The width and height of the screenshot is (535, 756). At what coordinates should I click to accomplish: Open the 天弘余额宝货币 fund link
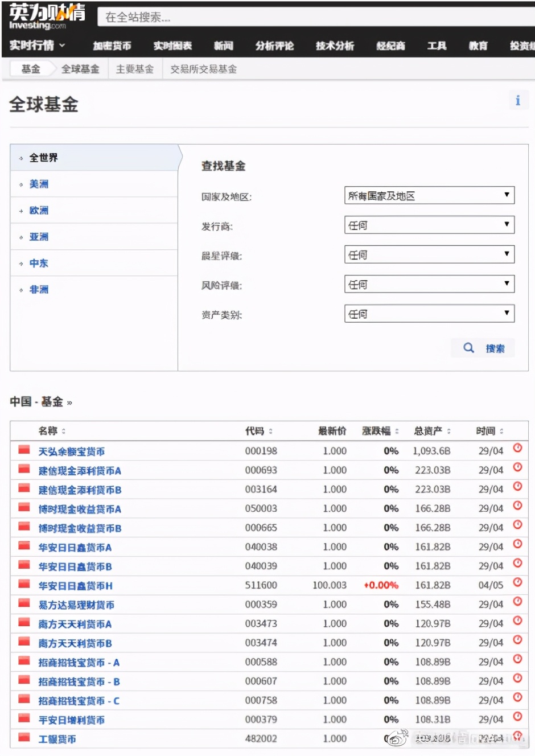(73, 450)
